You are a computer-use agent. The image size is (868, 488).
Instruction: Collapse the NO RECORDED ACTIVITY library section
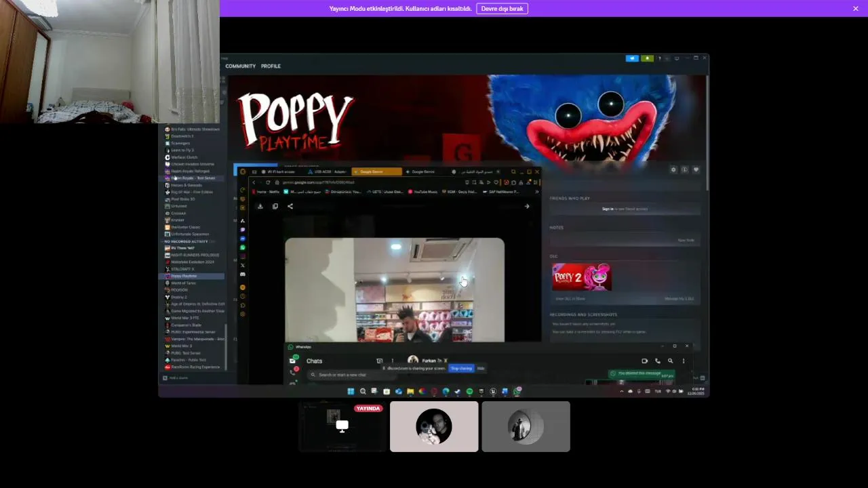[x=186, y=241]
